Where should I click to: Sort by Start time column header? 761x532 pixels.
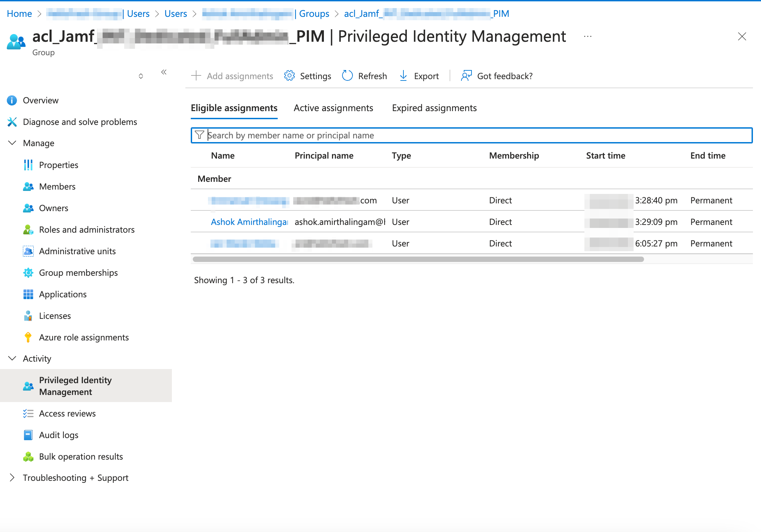tap(606, 156)
